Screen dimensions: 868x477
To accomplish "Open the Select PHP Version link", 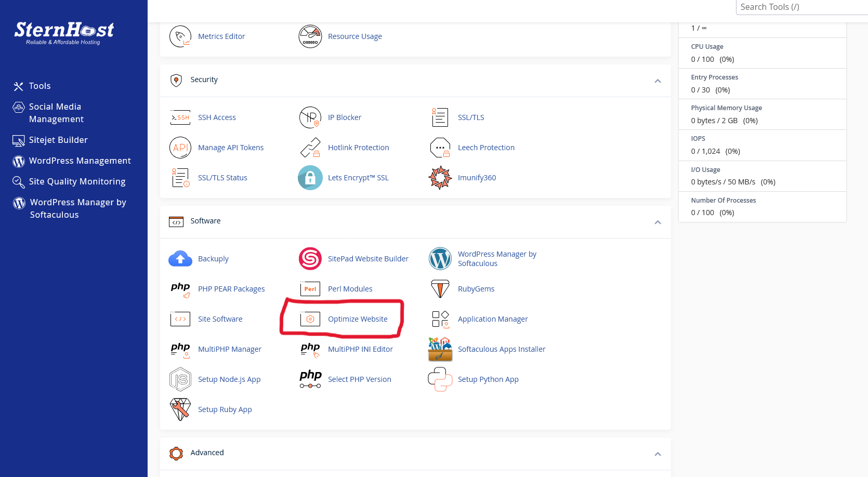I will coord(359,379).
